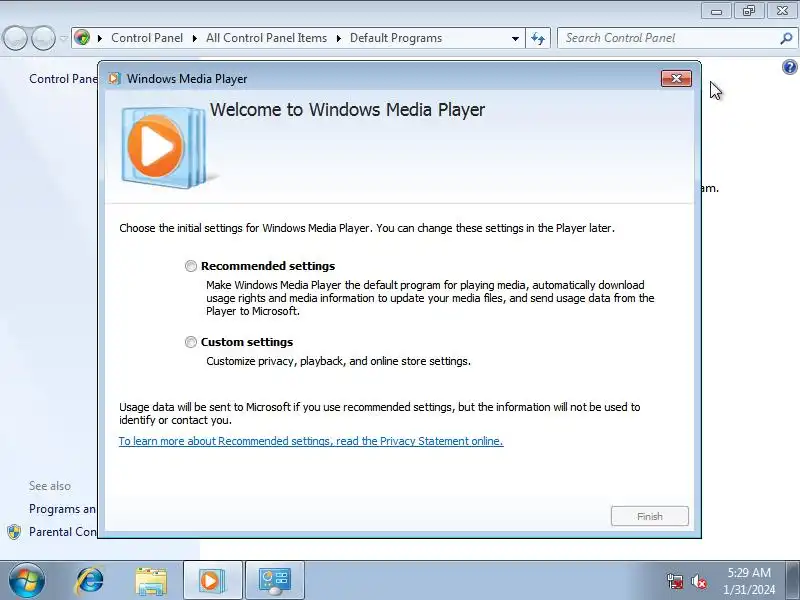
Task: Open recent pages dropdown beside navigation arrows
Action: [x=63, y=38]
